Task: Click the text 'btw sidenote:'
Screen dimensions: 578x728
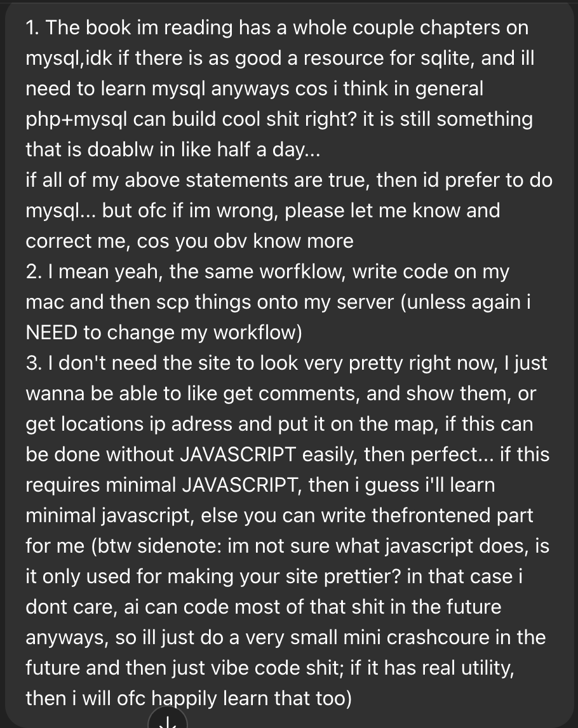Action: 159,546
